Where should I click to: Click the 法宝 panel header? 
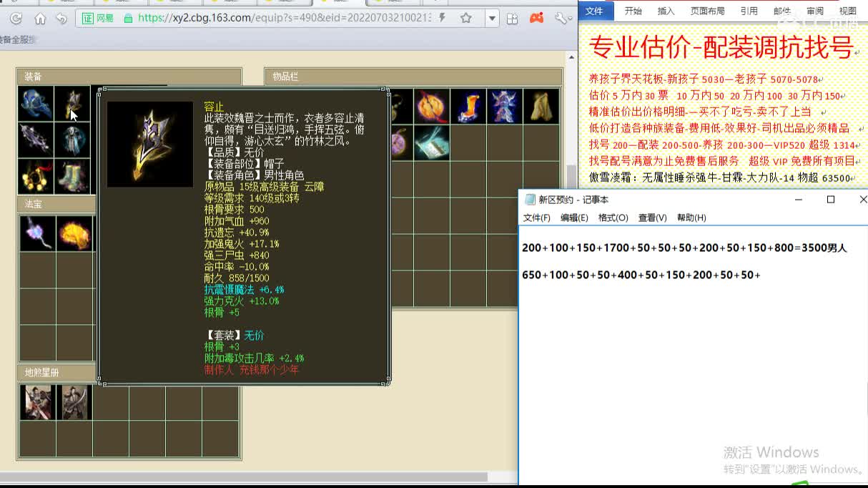(56, 204)
